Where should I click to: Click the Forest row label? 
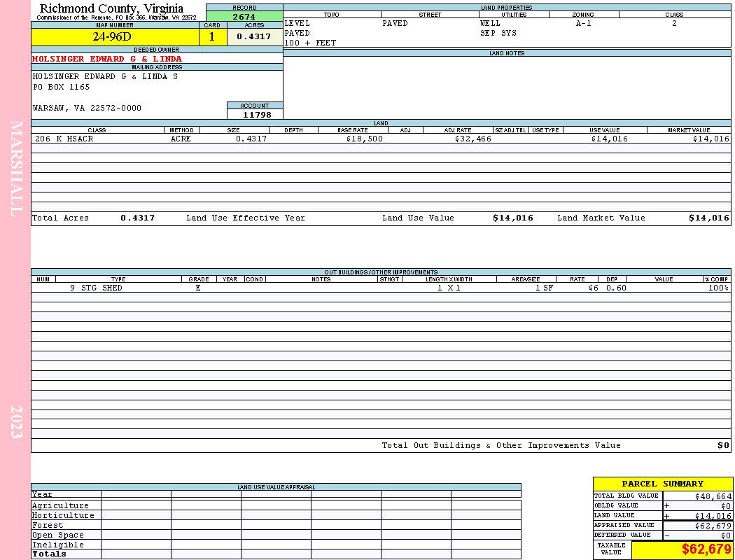(x=48, y=525)
